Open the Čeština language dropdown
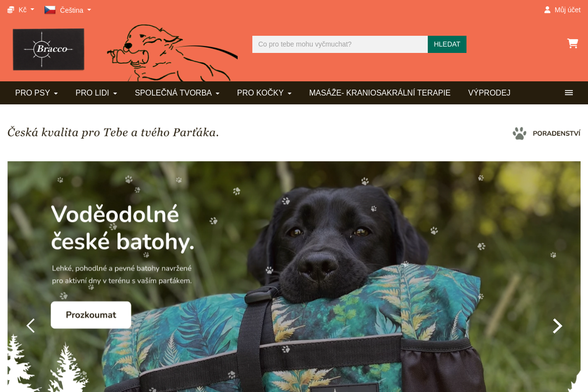588x392 pixels. tap(68, 10)
